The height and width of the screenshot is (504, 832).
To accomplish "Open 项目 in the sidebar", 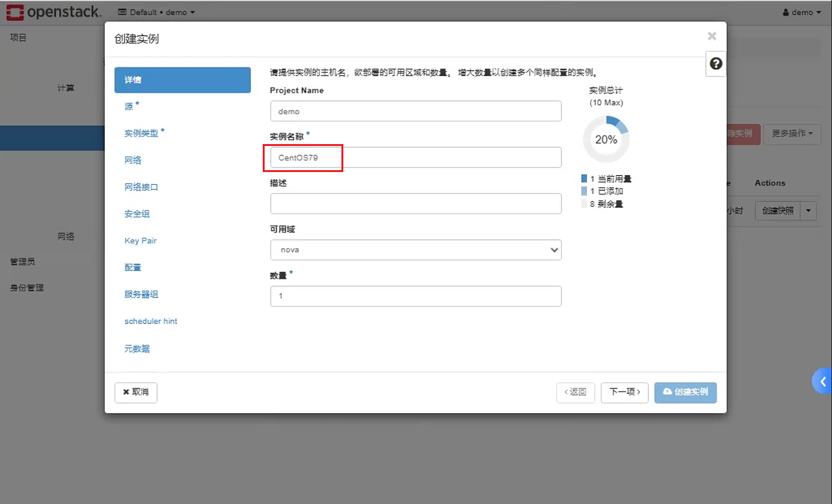I will [18, 37].
